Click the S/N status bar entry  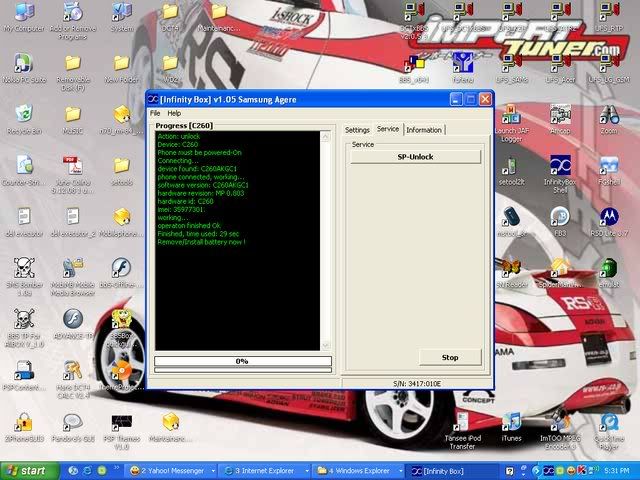(417, 384)
